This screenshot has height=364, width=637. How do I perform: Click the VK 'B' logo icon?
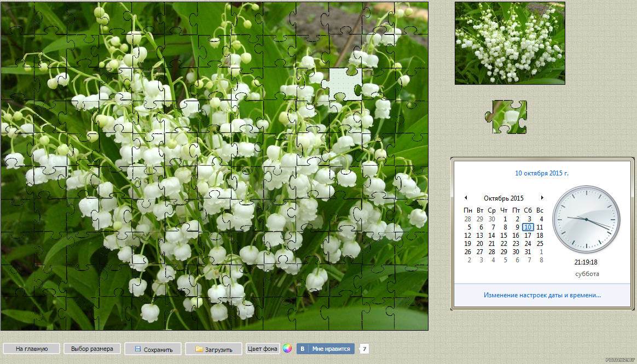302,349
